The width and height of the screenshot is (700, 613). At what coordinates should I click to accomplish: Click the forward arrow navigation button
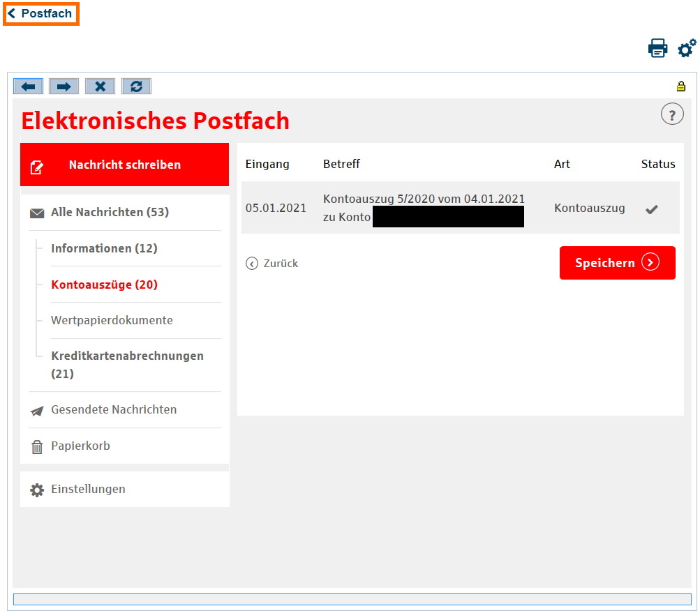[x=64, y=86]
